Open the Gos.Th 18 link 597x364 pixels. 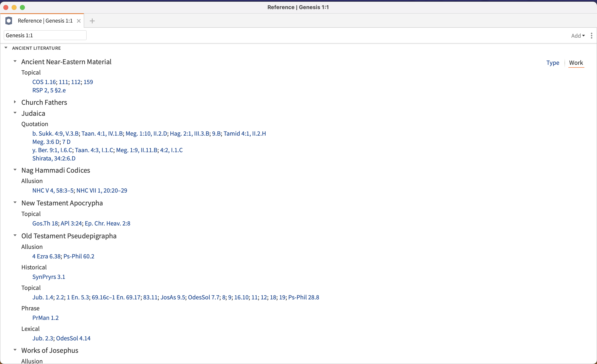[45, 223]
